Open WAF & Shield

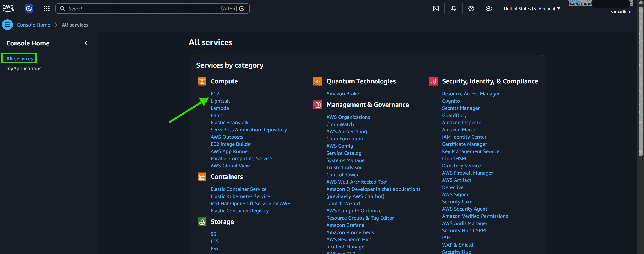[x=457, y=245]
